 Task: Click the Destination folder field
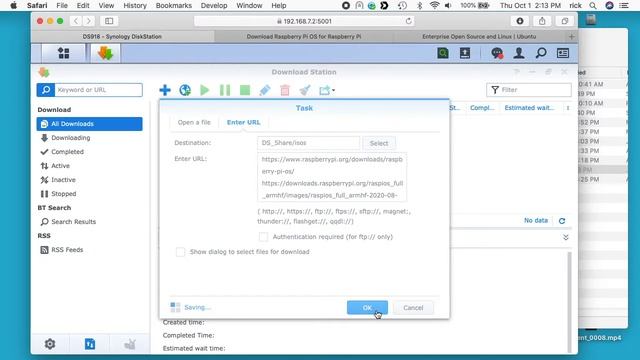coord(308,143)
